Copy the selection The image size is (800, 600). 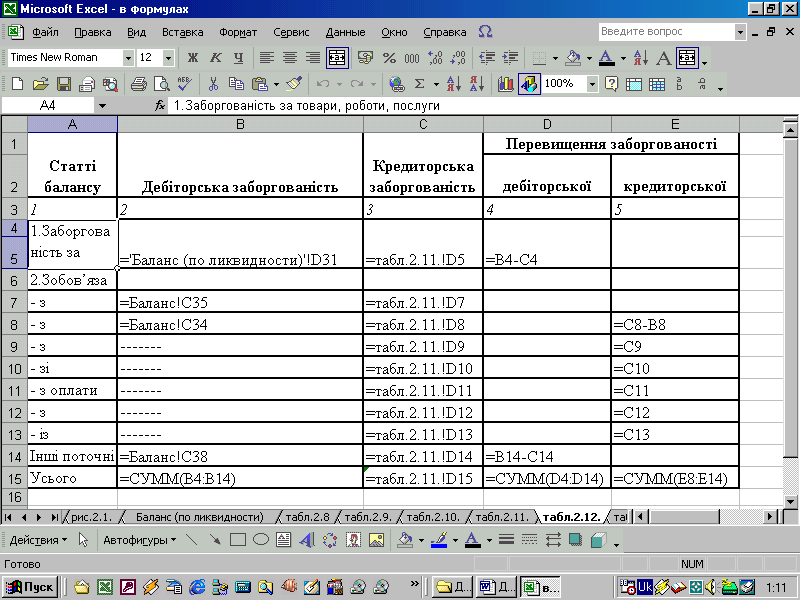pos(236,84)
